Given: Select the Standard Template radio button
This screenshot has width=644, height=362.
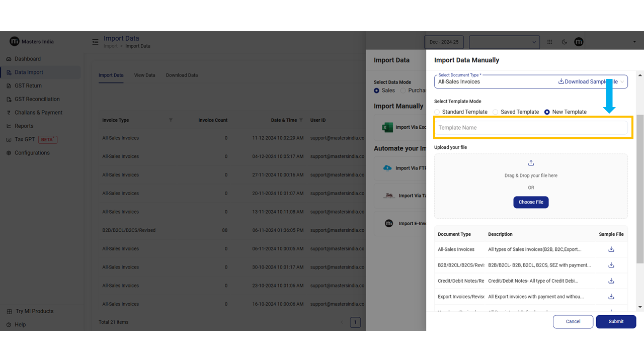Looking at the screenshot, I should (x=437, y=112).
